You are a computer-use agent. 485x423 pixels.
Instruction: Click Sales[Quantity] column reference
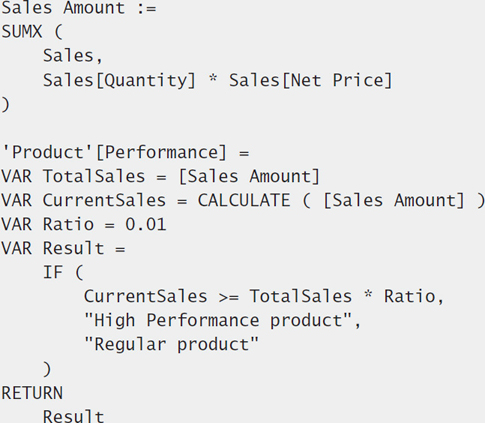(x=119, y=81)
